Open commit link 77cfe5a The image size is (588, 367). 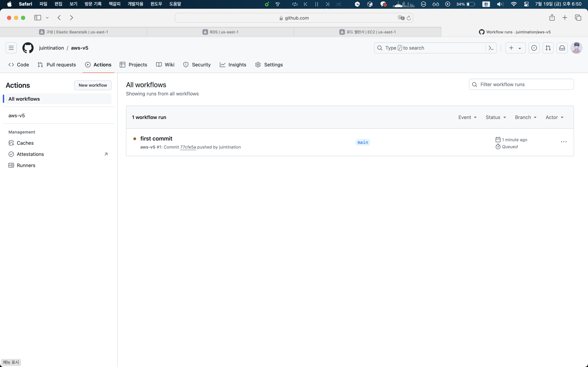coord(188,147)
